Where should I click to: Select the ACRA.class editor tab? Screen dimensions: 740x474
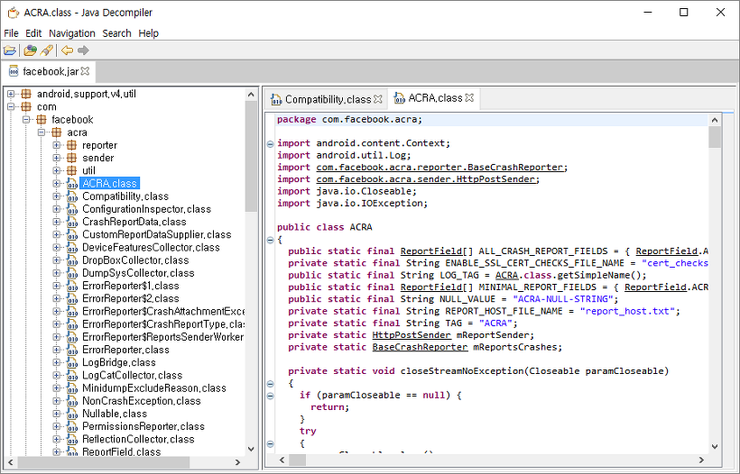[x=435, y=98]
